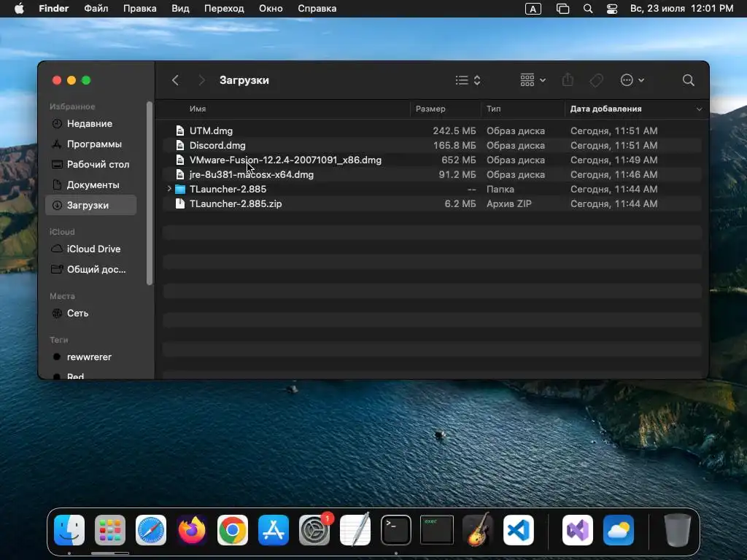This screenshot has height=560, width=747.
Task: Click the Finder window search icon
Action: pos(688,80)
